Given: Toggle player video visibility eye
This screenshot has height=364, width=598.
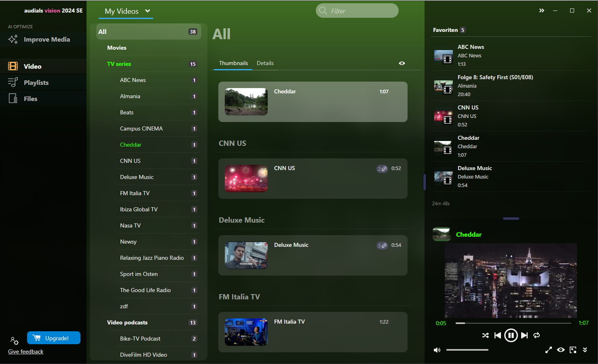Looking at the screenshot, I should click(561, 350).
